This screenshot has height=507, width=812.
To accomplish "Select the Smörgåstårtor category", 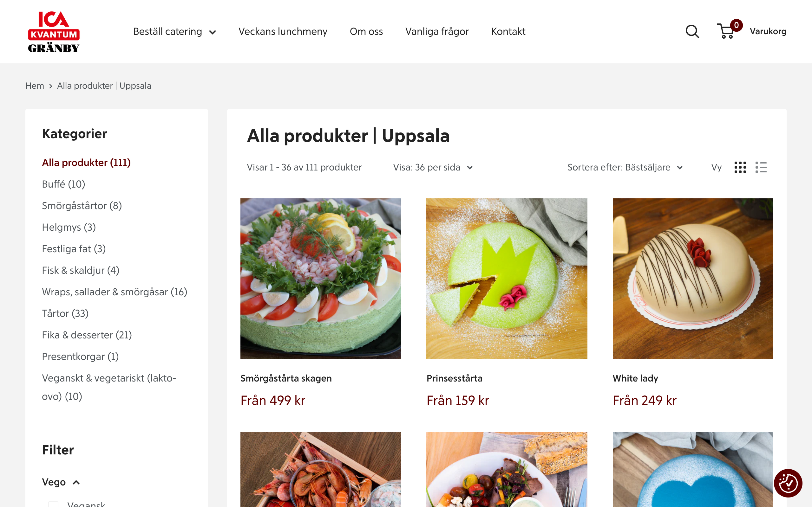I will coord(82,205).
